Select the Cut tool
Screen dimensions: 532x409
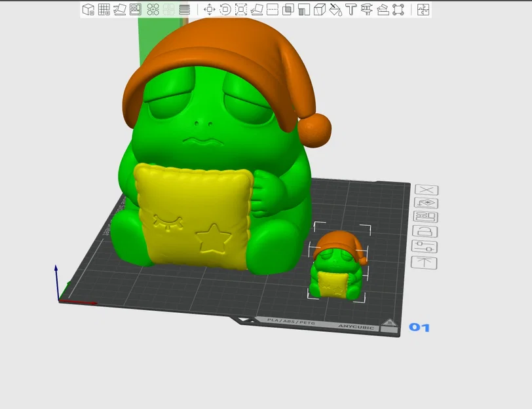click(x=273, y=9)
